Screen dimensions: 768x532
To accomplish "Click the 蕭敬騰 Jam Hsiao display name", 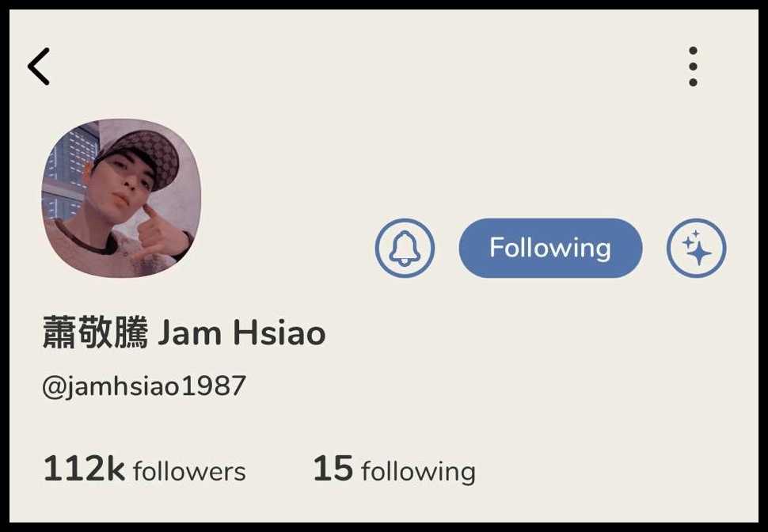I will click(184, 332).
